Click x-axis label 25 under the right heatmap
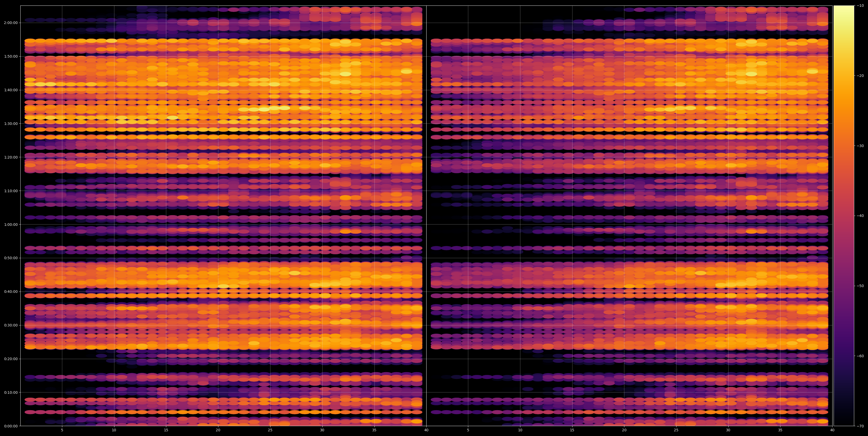 pos(676,430)
